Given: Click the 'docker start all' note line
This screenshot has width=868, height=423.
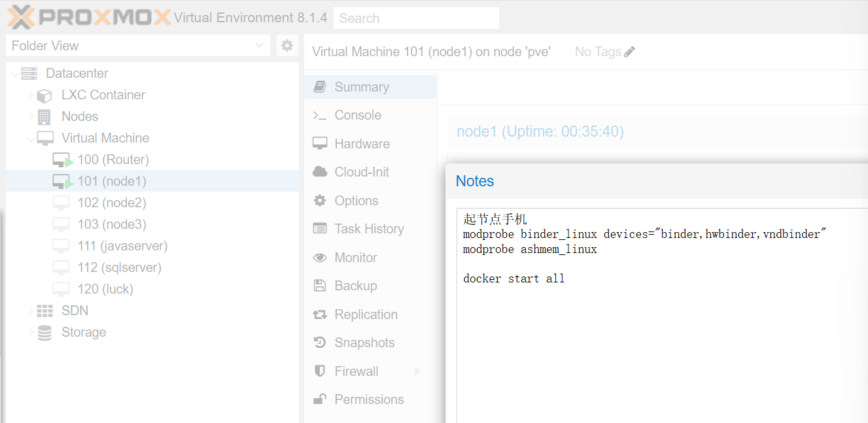Looking at the screenshot, I should 514,279.
